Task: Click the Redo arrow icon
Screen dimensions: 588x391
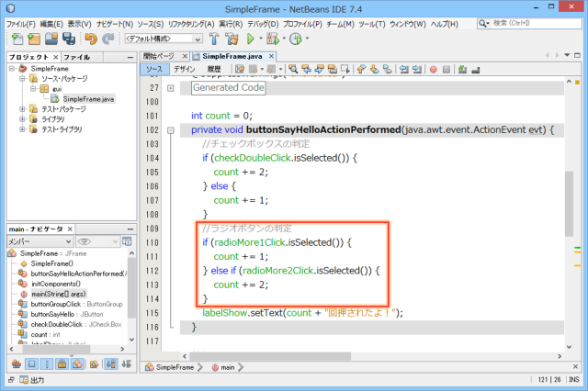Action: [x=108, y=39]
